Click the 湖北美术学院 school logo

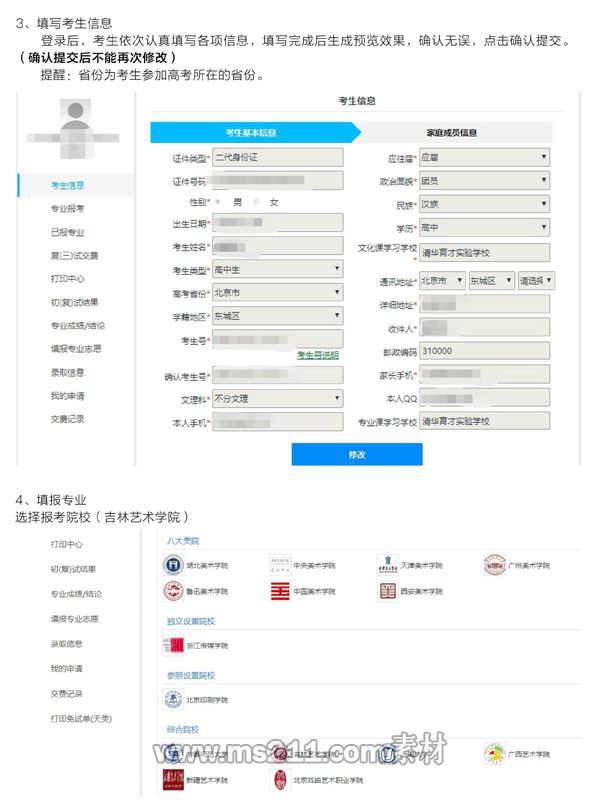[173, 565]
